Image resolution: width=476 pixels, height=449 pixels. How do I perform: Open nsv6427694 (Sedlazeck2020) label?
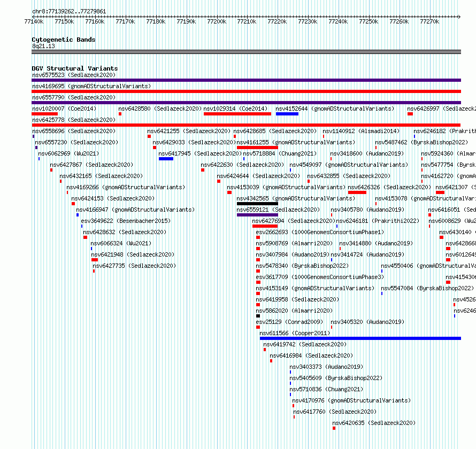294,221
